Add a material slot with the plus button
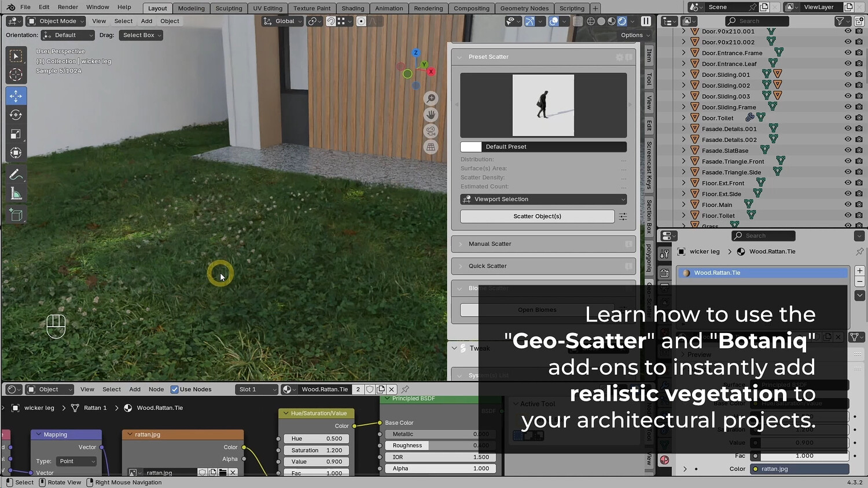Screen dimensions: 868x488 pos(859,271)
